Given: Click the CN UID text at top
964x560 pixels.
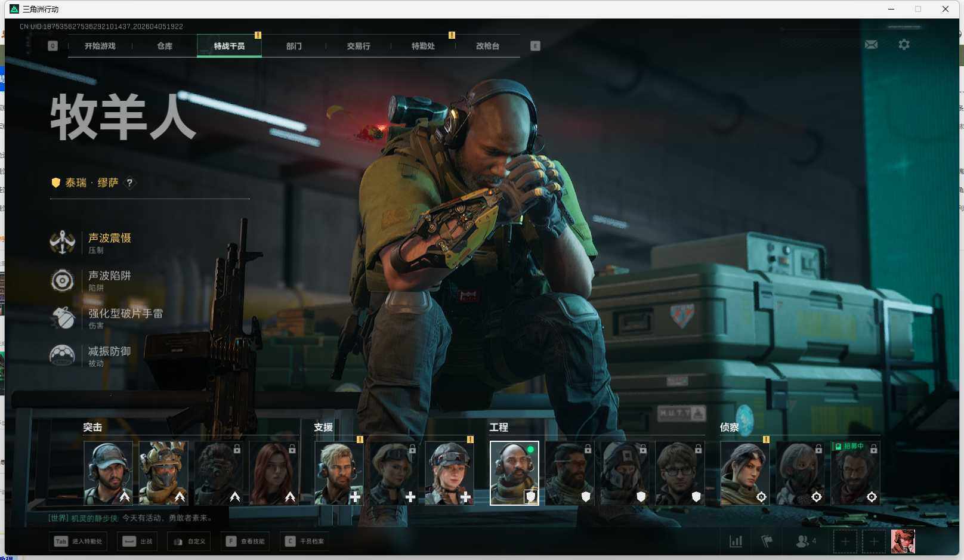Looking at the screenshot, I should [x=101, y=27].
